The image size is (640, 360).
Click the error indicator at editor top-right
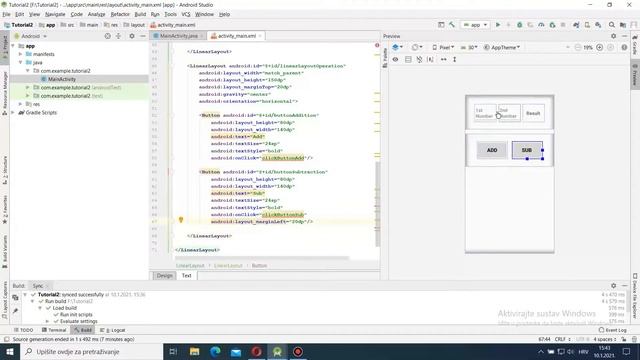(377, 45)
